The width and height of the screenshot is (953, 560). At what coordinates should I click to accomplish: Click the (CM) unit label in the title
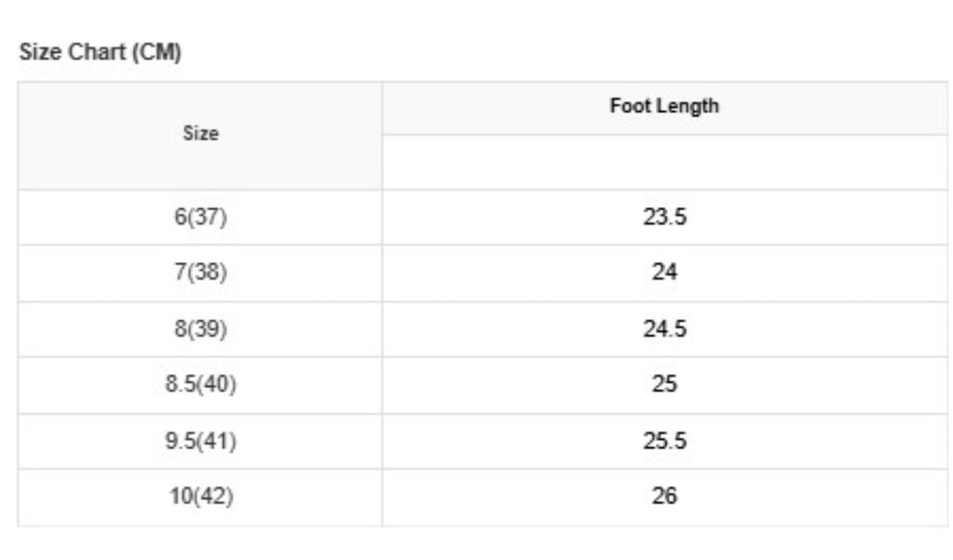click(x=156, y=53)
